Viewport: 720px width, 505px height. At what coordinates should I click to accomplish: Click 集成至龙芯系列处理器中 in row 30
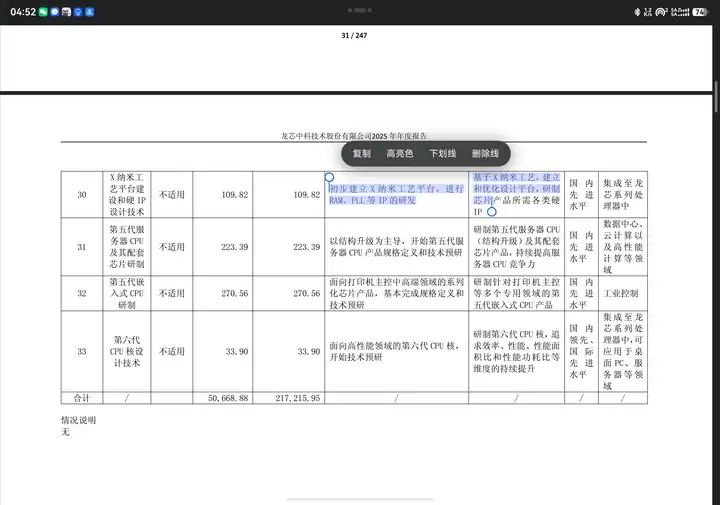[x=623, y=195]
